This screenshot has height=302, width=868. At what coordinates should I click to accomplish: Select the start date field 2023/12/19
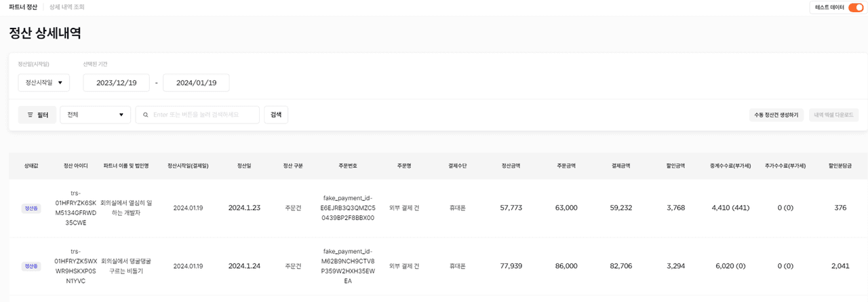[x=117, y=83]
